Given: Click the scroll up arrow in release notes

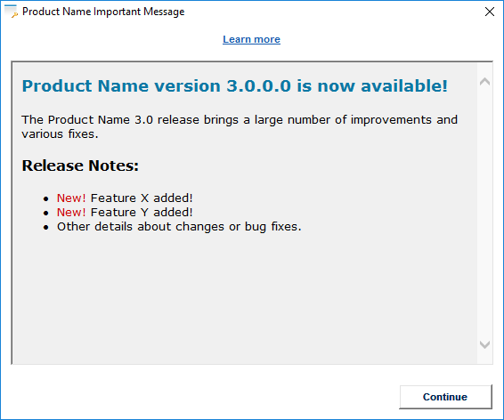Looking at the screenshot, I should [x=484, y=82].
